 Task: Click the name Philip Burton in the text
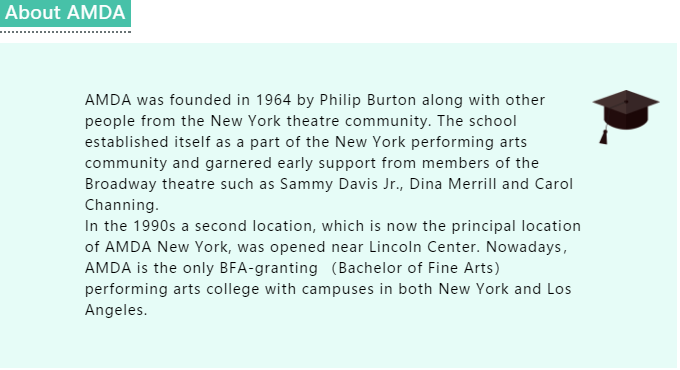[368, 100]
